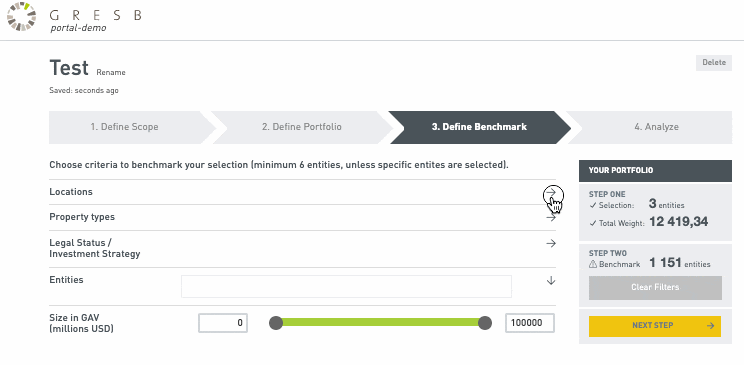Click the Entities text input box
The height and width of the screenshot is (365, 744).
pos(346,286)
